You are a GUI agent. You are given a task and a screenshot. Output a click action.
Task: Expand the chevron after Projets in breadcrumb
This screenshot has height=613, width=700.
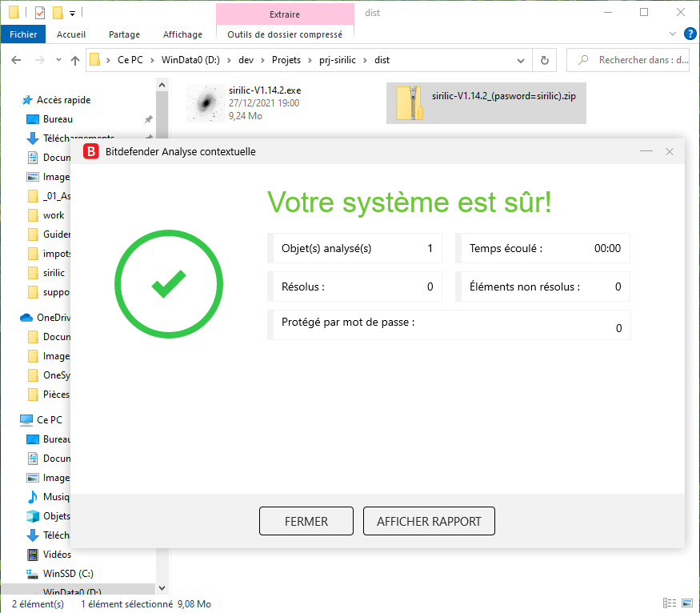(310, 60)
